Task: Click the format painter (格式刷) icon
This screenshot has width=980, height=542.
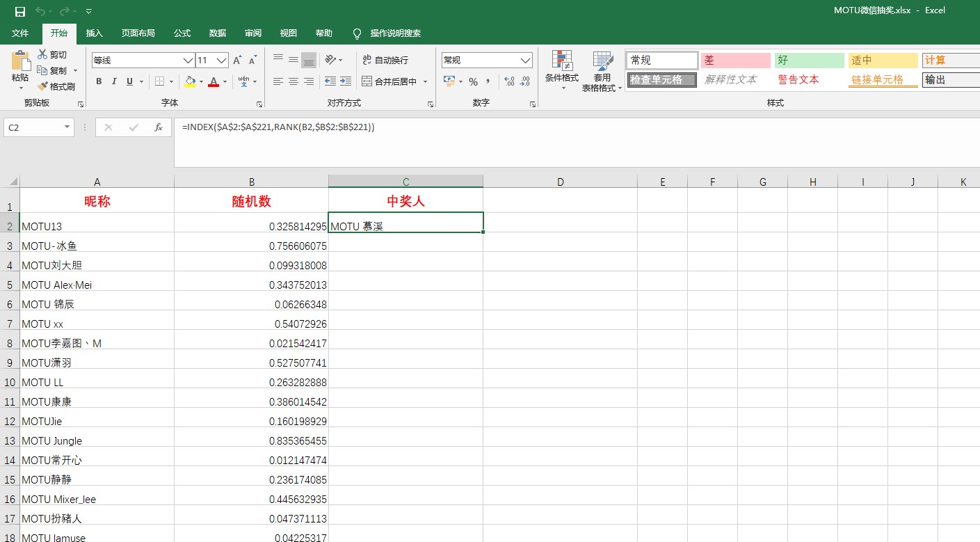Action: coord(42,87)
